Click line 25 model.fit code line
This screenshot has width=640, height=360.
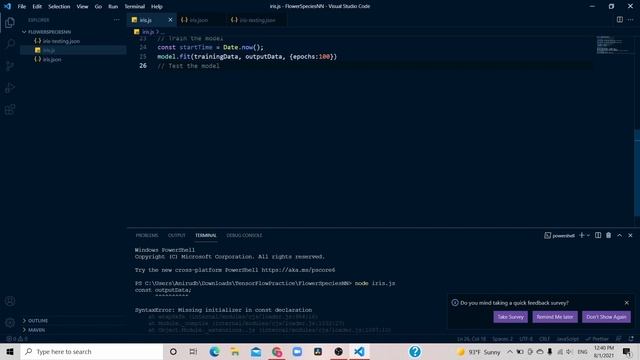tap(247, 57)
